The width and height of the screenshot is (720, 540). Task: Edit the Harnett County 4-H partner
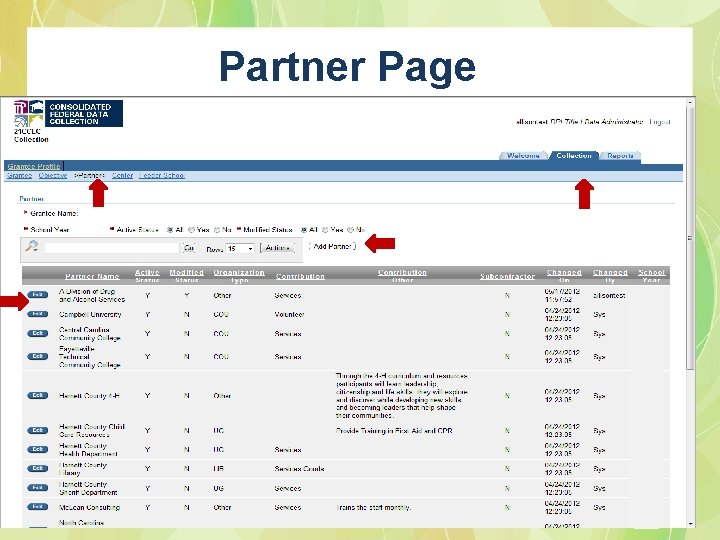click(x=38, y=395)
